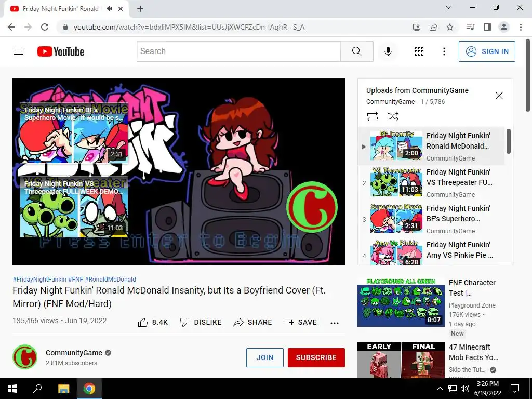Screen dimensions: 532x399
Task: Toggle loop playlist icon
Action: [x=372, y=116]
